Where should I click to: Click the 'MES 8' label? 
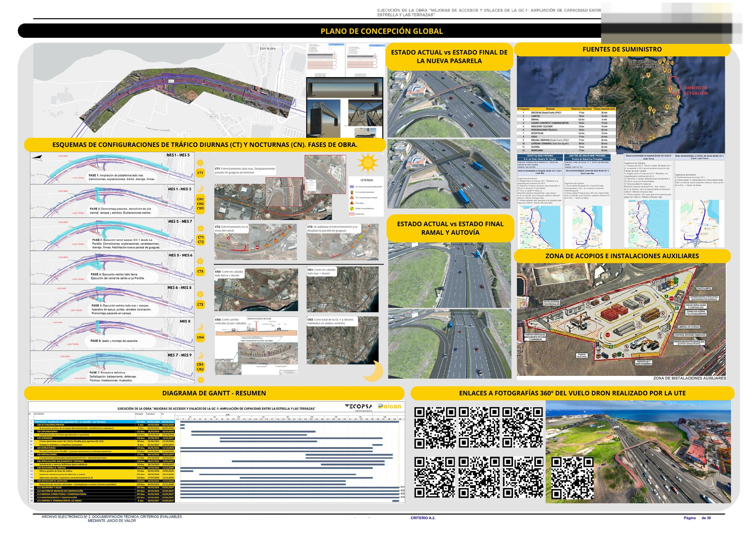[185, 321]
